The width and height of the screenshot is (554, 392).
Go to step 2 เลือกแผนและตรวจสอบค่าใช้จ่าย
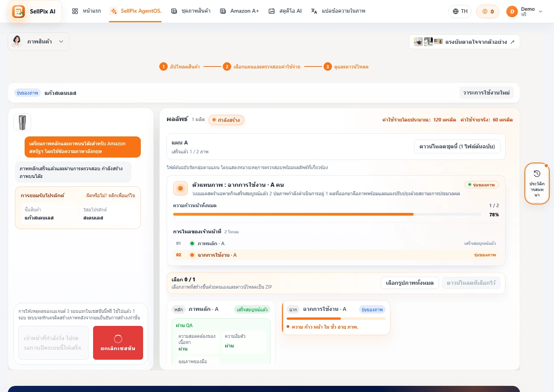262,66
